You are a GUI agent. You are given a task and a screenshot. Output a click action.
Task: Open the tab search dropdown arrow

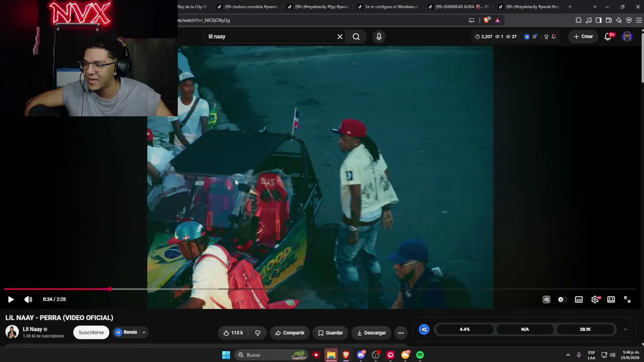click(595, 7)
